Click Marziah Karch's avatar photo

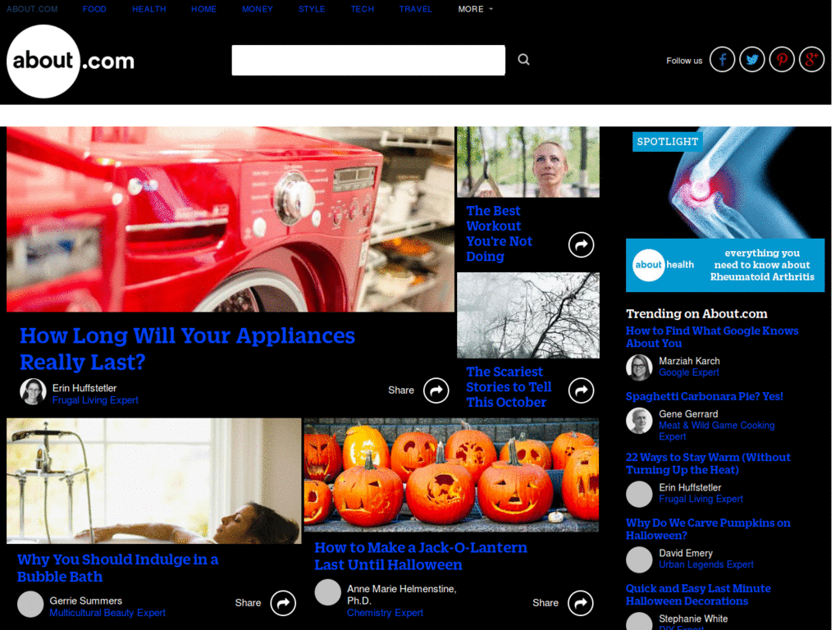click(639, 367)
